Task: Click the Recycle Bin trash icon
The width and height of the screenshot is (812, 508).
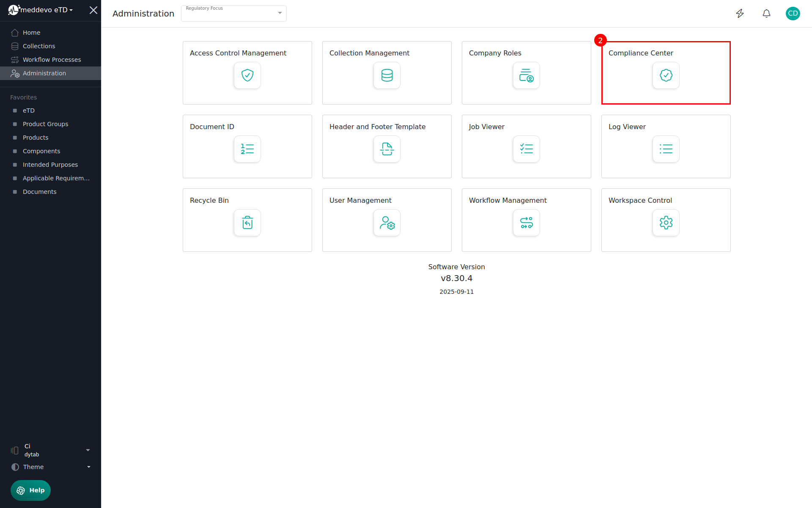Action: (247, 223)
